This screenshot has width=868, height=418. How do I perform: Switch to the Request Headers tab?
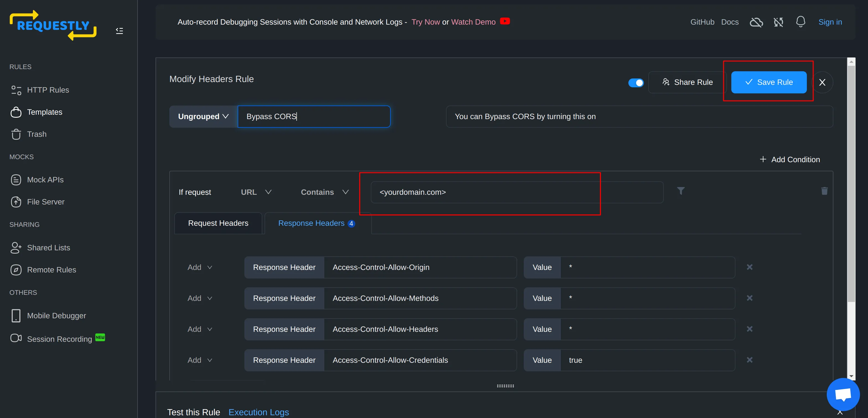pos(218,224)
